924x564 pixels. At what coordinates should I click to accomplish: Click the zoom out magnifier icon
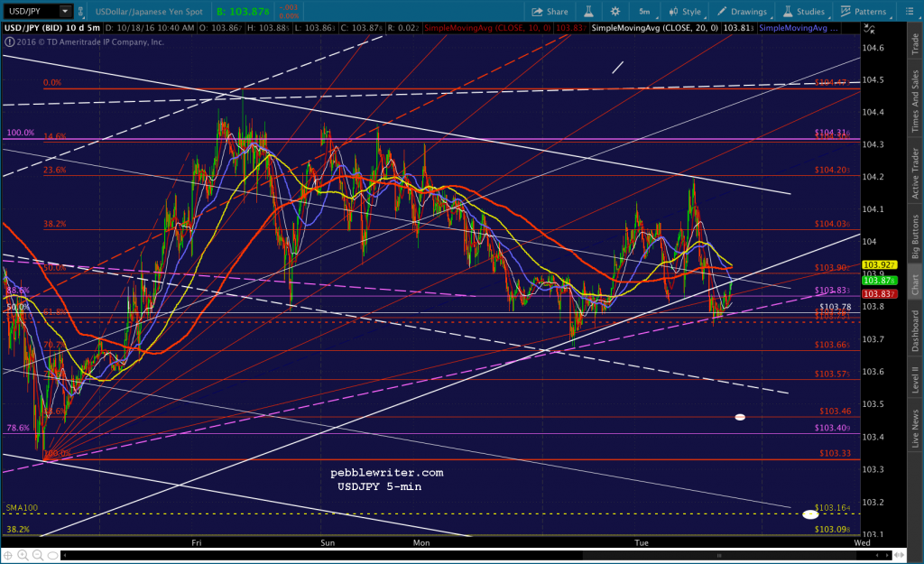(x=38, y=555)
